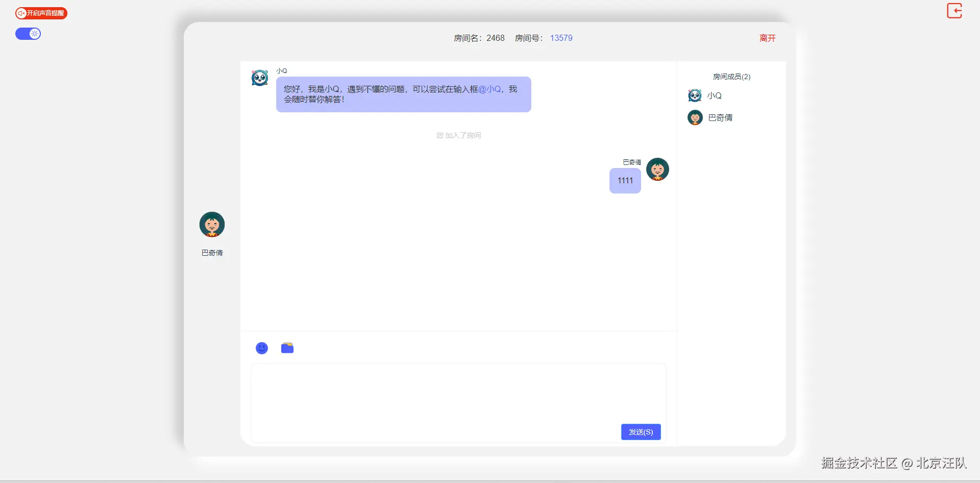Click 小Q's avatar beside the welcome message

[260, 78]
